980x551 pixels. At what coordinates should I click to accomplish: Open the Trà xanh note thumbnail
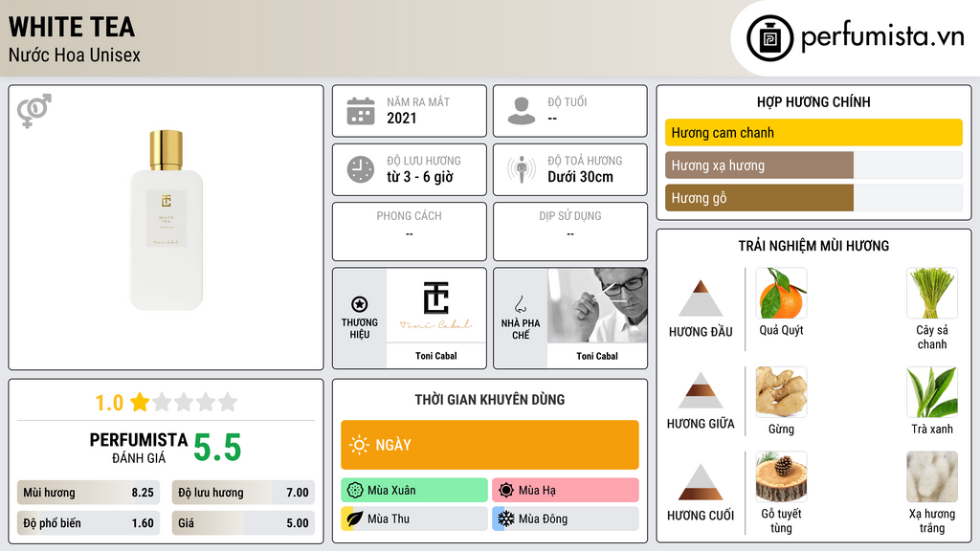point(932,392)
